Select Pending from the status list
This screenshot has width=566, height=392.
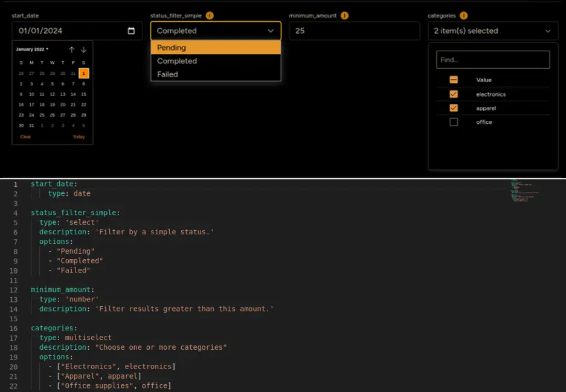(216, 48)
